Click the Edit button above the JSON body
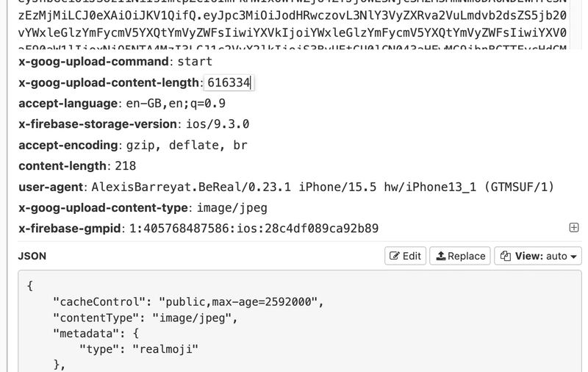This screenshot has width=588, height=372. point(405,256)
